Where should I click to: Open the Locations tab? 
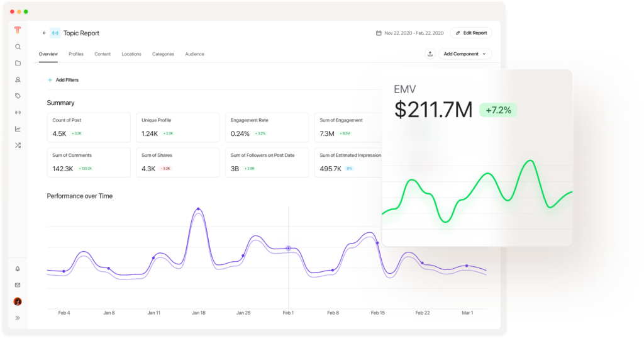pyautogui.click(x=131, y=54)
